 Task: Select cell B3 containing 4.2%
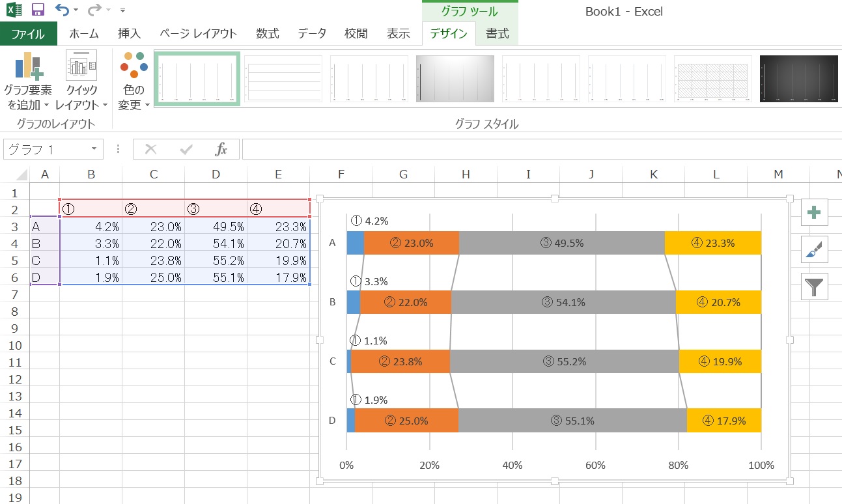91,227
